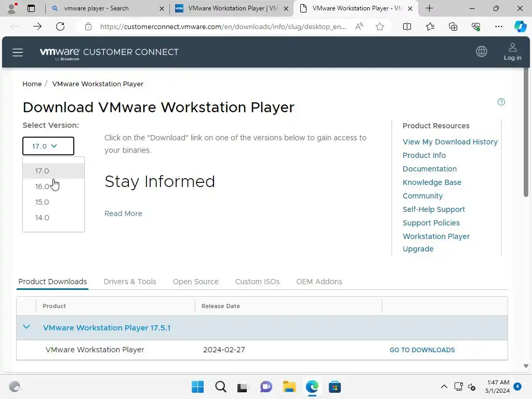Open the Copilot sidebar icon
Viewport: 532px width, 399px height.
tap(520, 26)
